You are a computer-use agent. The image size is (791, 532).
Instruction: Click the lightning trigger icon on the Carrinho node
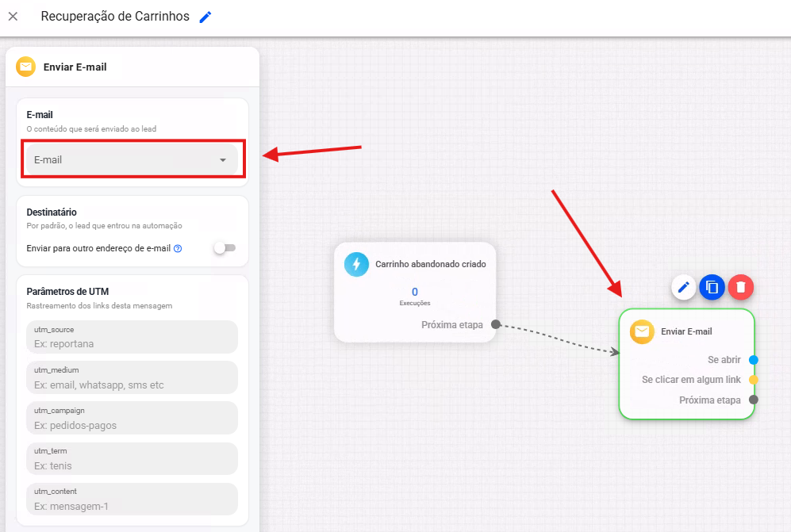point(357,264)
